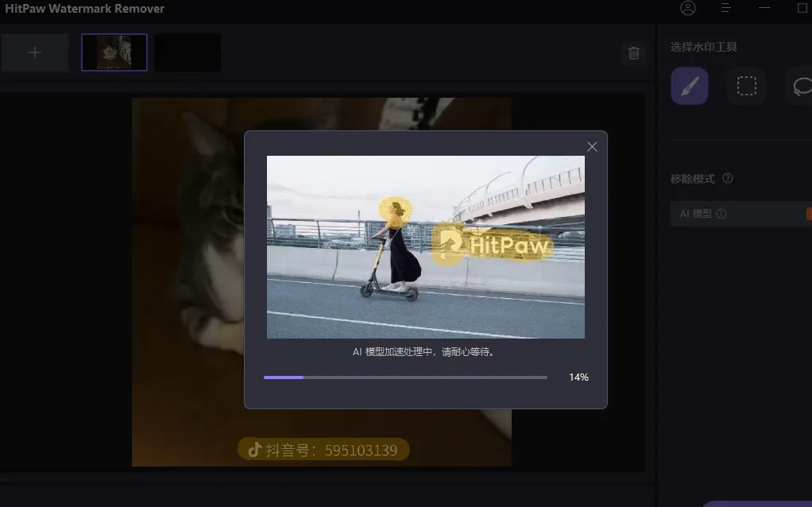Open the user account profile icon

tap(688, 8)
